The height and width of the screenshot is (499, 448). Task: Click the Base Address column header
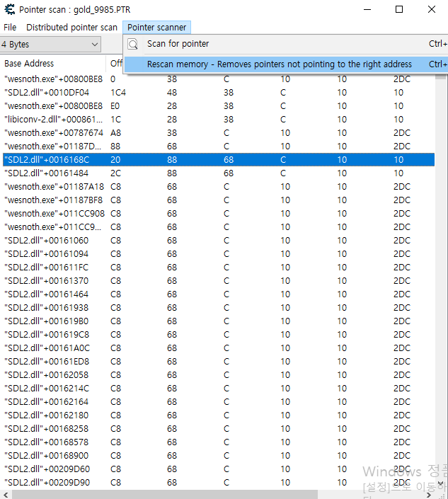(x=53, y=63)
